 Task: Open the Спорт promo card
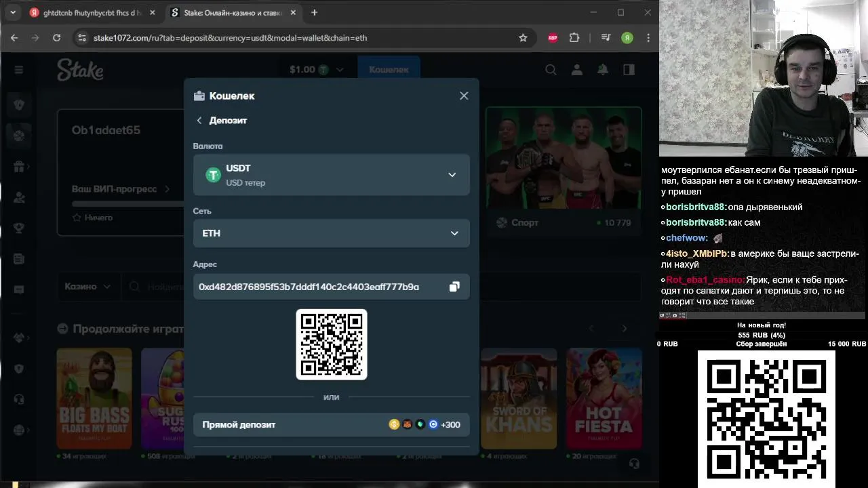coord(564,170)
